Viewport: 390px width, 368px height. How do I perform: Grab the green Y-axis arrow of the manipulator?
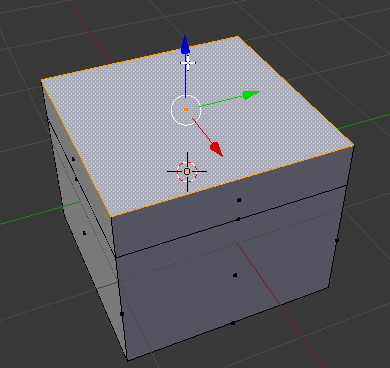click(x=251, y=95)
